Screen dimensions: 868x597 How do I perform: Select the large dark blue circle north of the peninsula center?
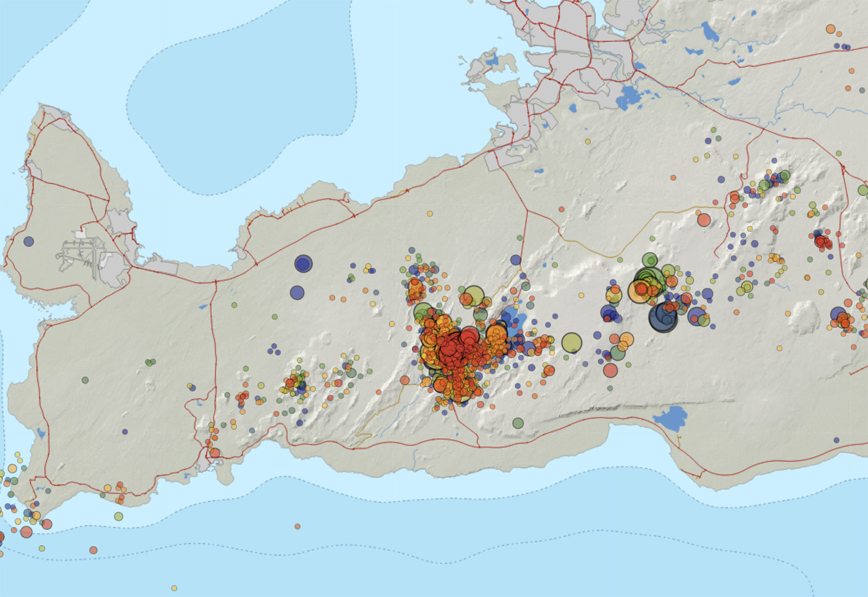(303, 264)
